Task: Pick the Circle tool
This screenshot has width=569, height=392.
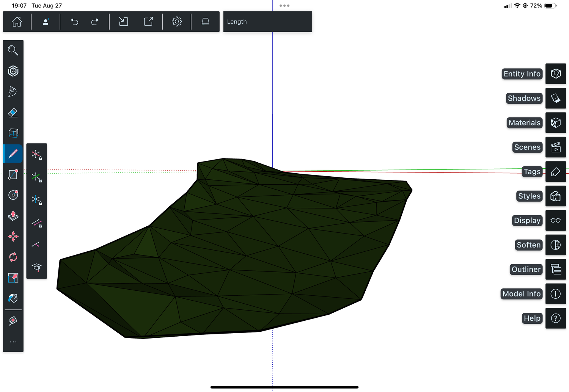Action: pos(13,195)
